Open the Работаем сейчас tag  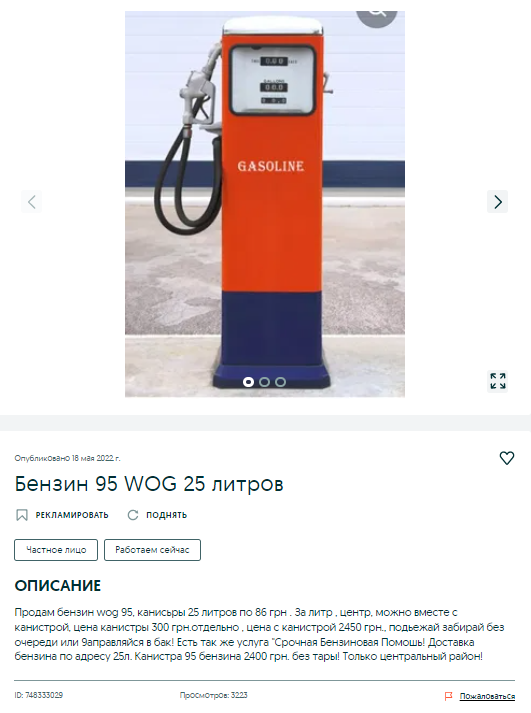pyautogui.click(x=152, y=550)
